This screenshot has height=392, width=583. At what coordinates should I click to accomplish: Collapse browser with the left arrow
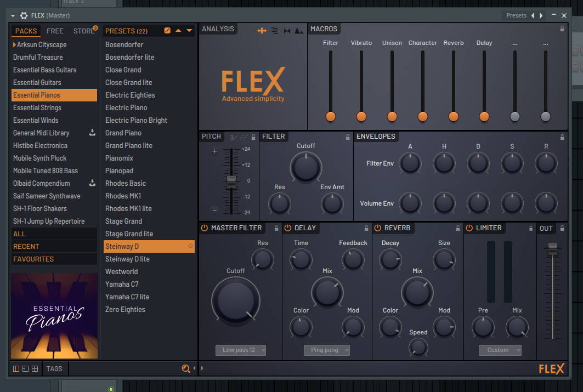(194, 368)
